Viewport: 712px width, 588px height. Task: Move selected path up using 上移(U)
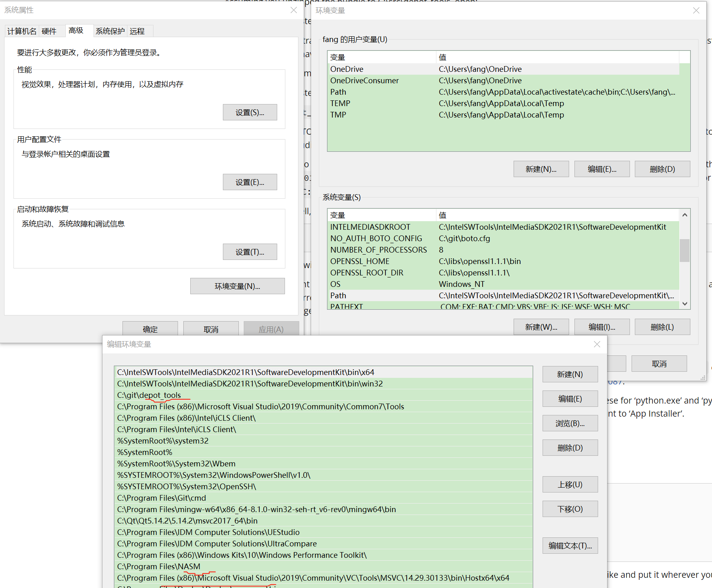570,484
